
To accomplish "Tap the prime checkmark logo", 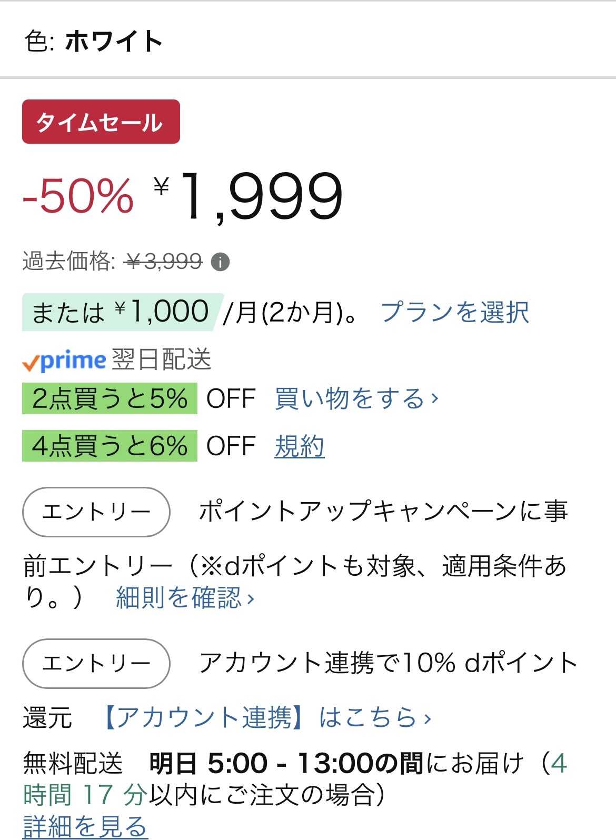I will pos(64,361).
